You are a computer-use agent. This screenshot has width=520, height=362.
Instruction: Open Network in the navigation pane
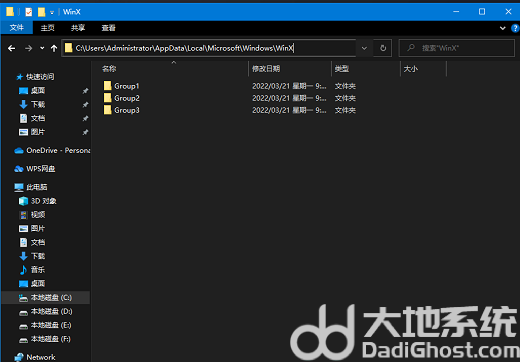tap(35, 357)
